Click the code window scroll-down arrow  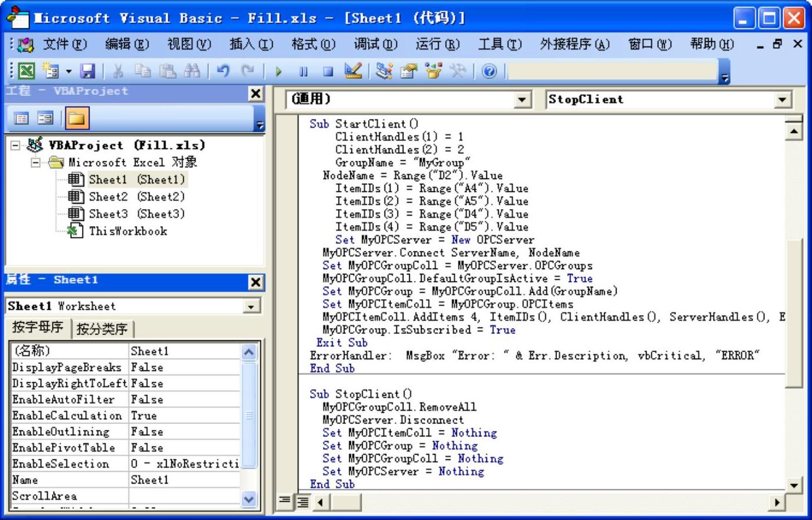tap(794, 486)
